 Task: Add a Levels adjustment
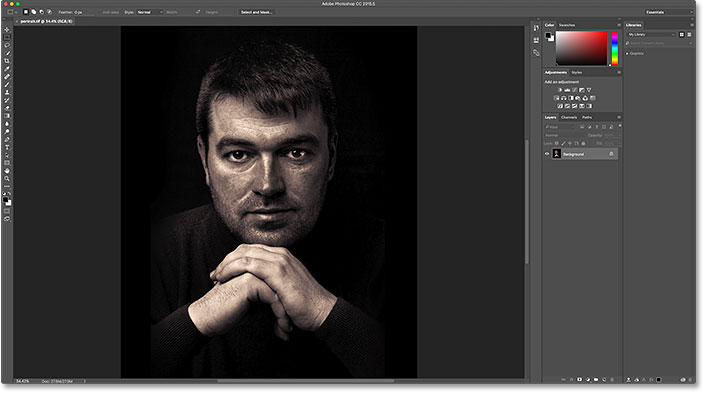[567, 90]
